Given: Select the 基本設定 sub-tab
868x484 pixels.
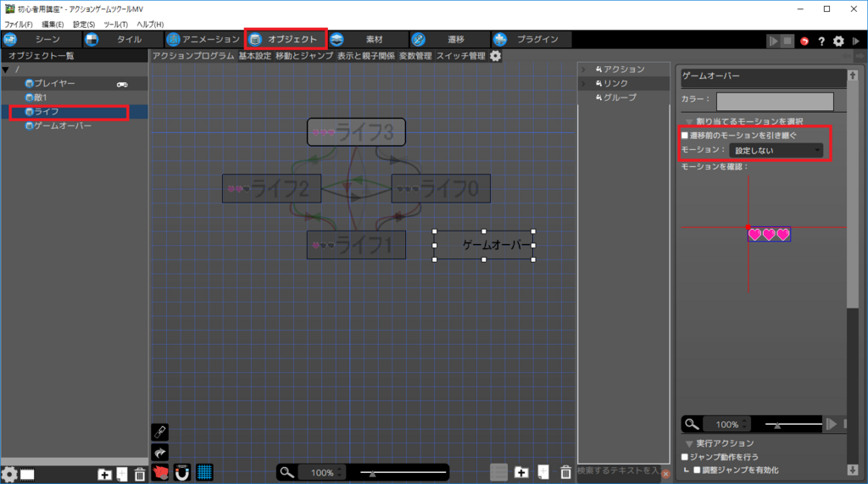Looking at the screenshot, I should [x=255, y=56].
